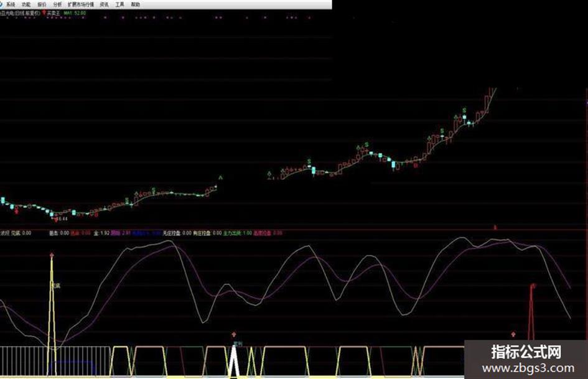Screen dimensions: 588x379
Task: Open the 工具 menu
Action: coord(119,4)
